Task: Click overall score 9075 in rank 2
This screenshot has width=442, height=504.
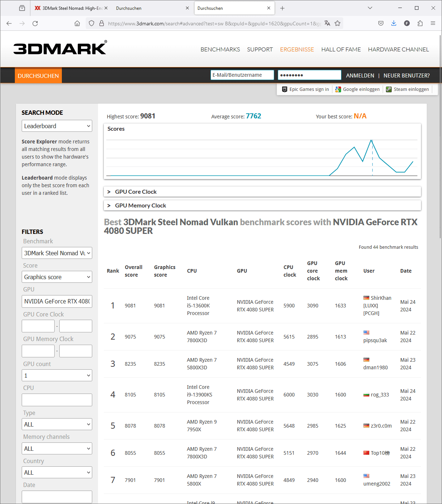Action: [130, 337]
